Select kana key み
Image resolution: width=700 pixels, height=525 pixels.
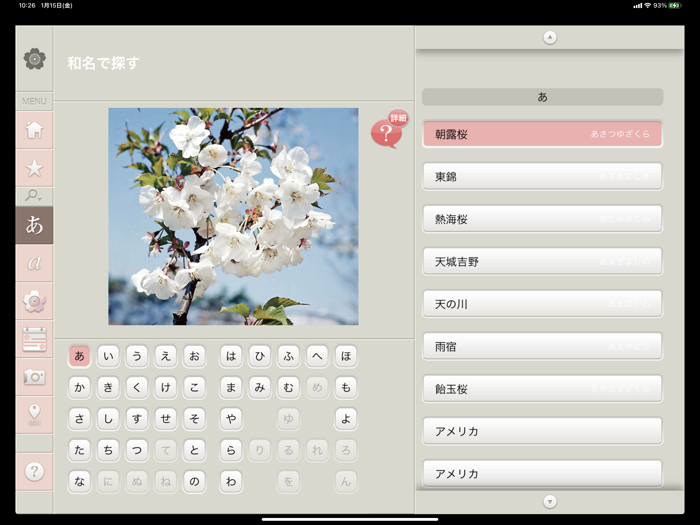pyautogui.click(x=260, y=387)
